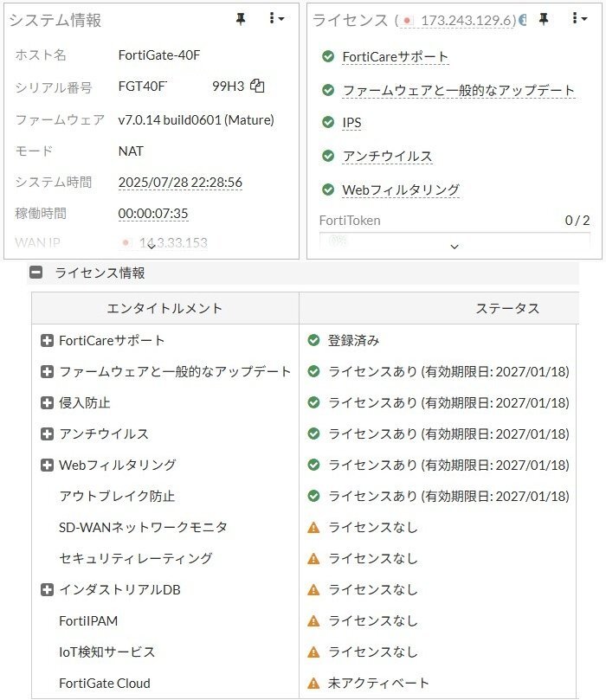Copy the serial number to clipboard
The image size is (606, 700).
(257, 86)
